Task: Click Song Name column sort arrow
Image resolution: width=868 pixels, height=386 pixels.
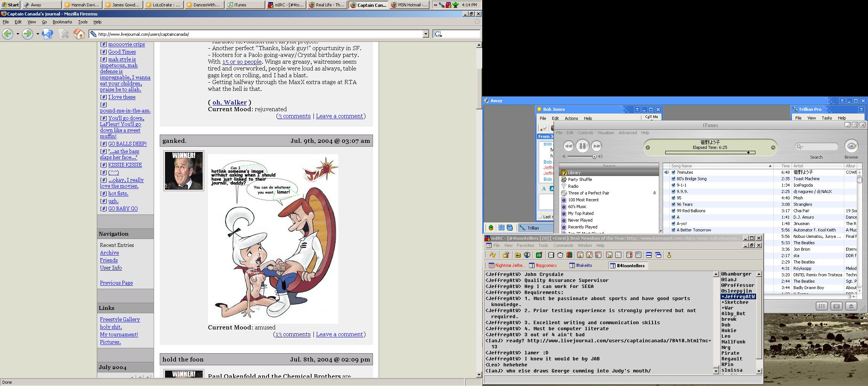Action: 770,166
